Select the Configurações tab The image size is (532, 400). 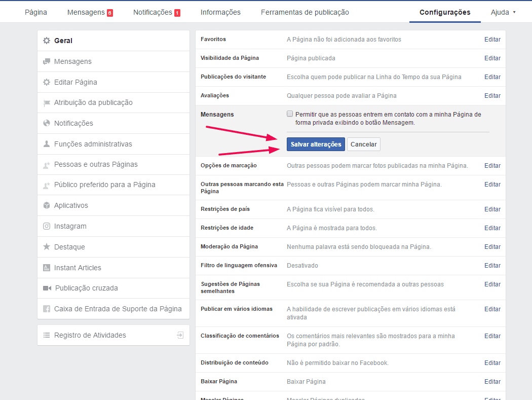[445, 12]
